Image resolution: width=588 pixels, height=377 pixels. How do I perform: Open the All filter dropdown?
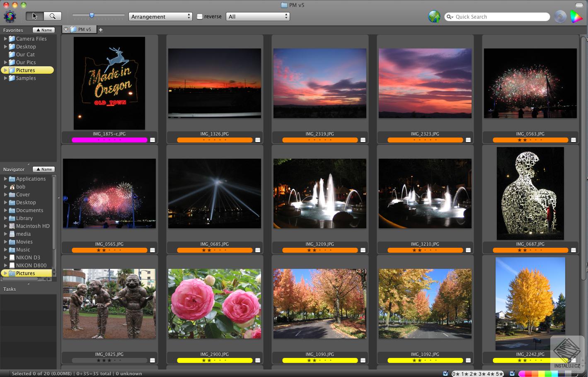(258, 17)
